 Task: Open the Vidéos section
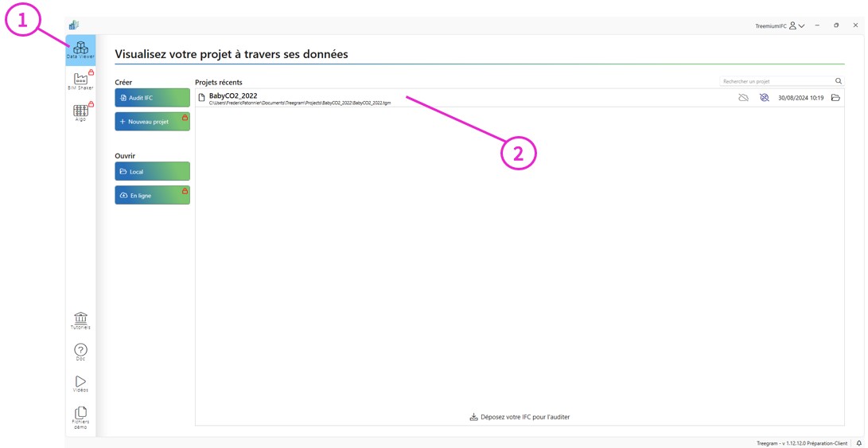click(80, 384)
